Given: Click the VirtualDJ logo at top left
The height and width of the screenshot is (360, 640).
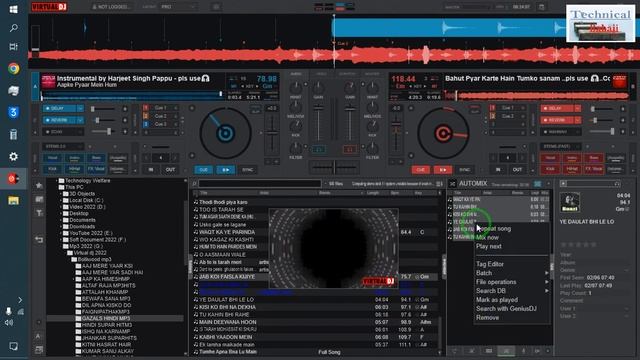Looking at the screenshot, I should tap(49, 7).
